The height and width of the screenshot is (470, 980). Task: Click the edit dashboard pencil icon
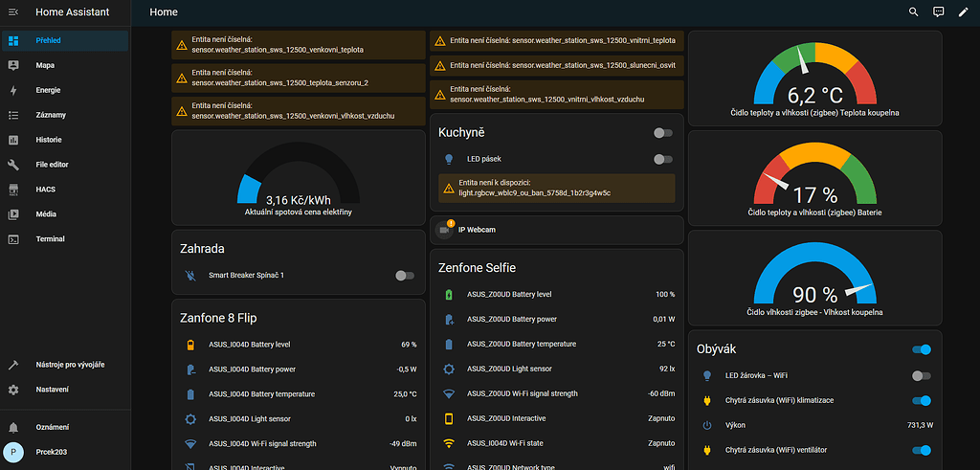point(963,12)
